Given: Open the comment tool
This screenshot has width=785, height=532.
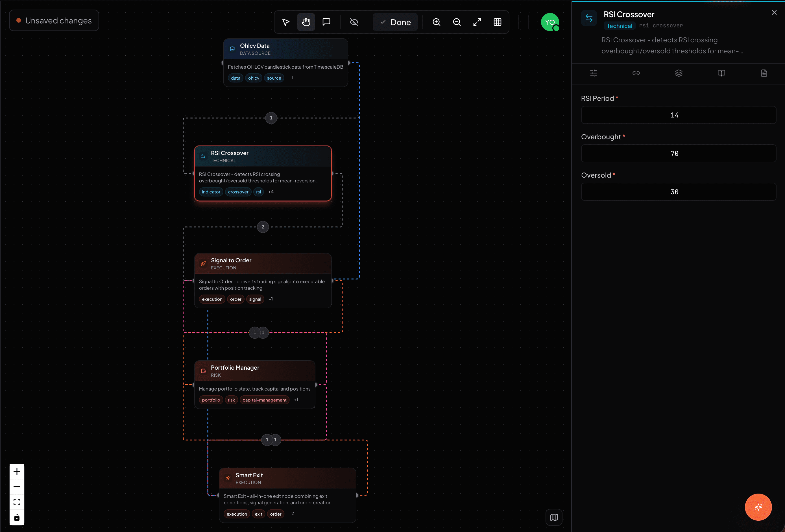Looking at the screenshot, I should tap(326, 22).
